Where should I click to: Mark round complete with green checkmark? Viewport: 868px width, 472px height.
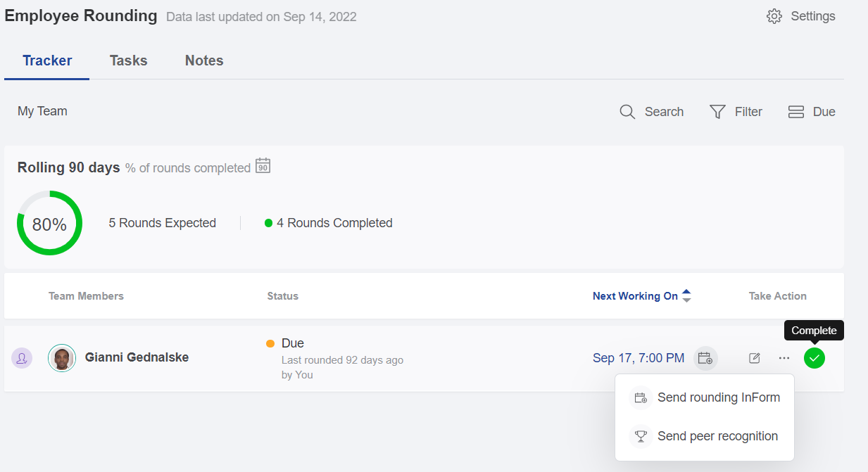click(x=814, y=358)
